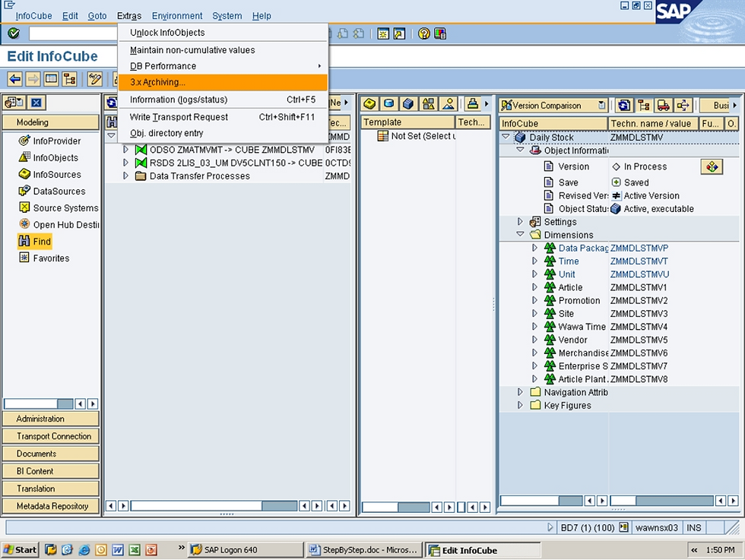Click the Transport Connection button

tap(51, 436)
